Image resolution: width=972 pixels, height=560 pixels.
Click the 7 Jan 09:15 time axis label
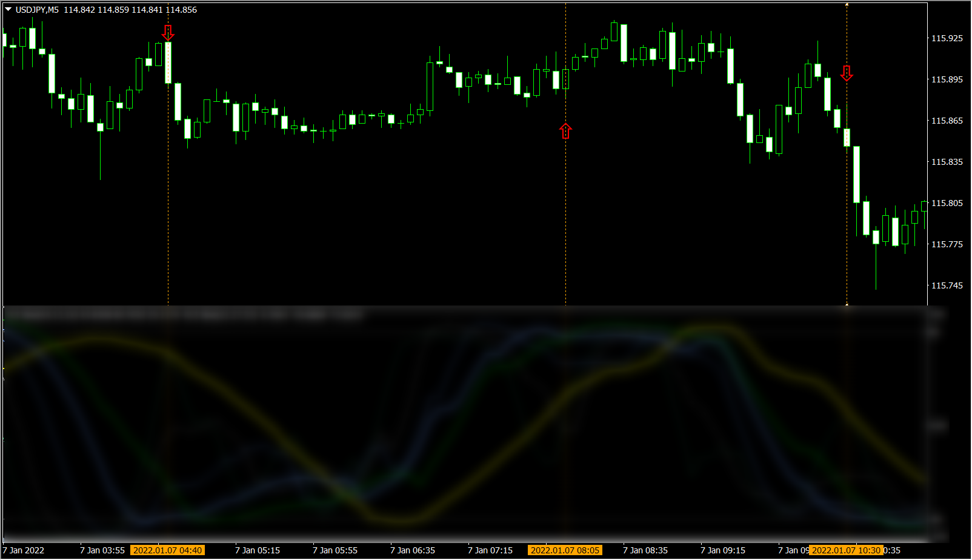click(x=723, y=550)
